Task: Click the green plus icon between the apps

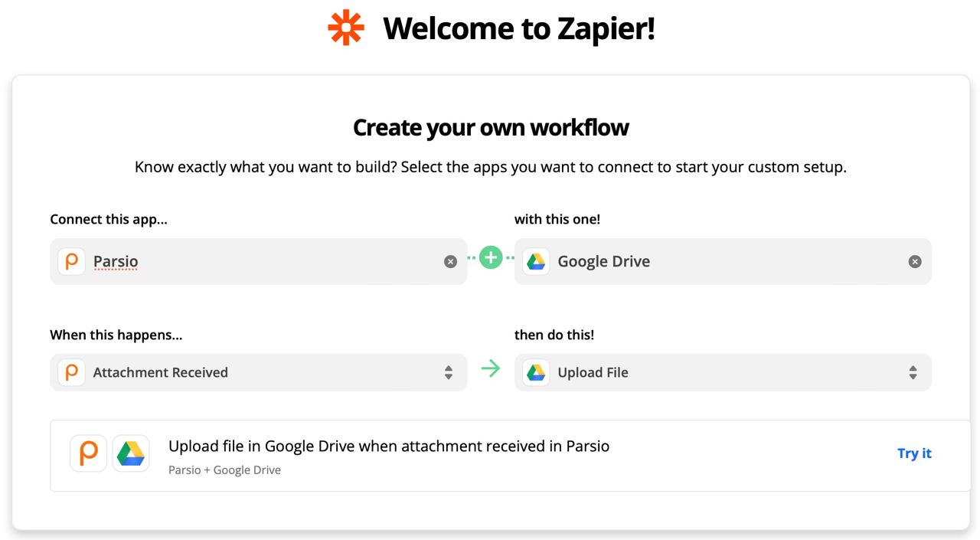Action: (491, 258)
